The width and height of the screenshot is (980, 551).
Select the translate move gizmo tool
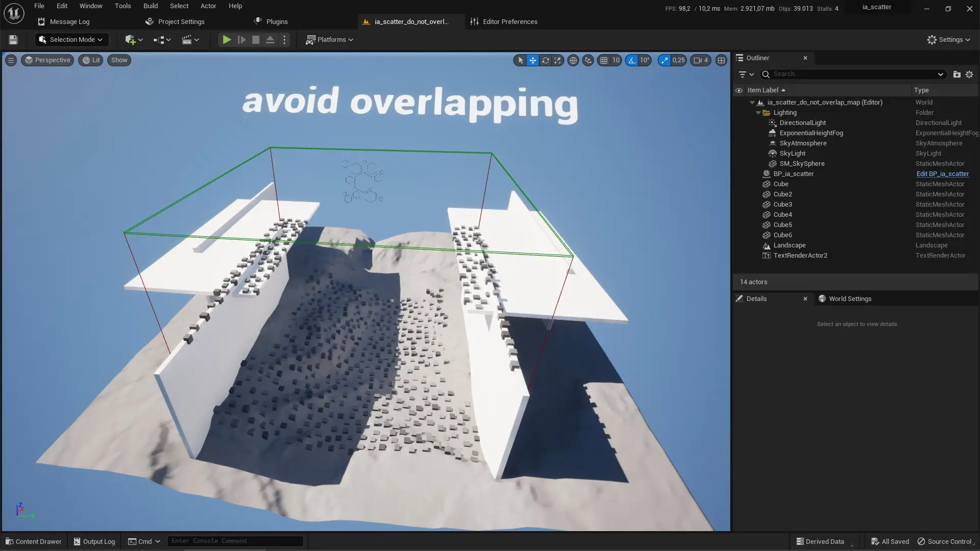(x=532, y=60)
